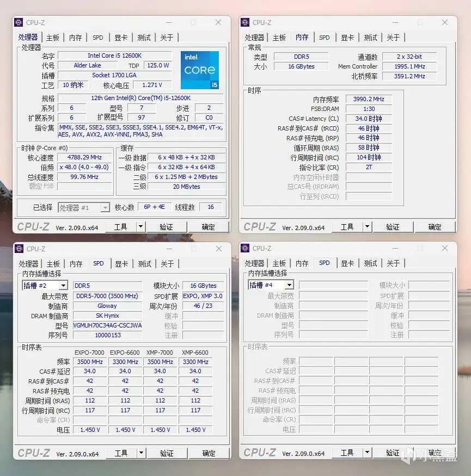
Task: Open 主板 tab in slot #4 SPD window
Action: pos(279,263)
